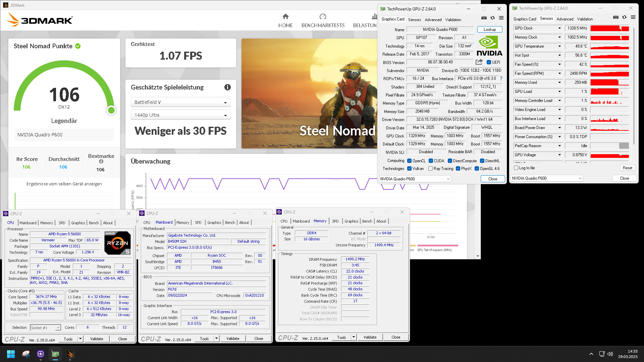Click the green score gauge handle
Image resolution: width=644 pixels, height=362 pixels.
[111, 110]
